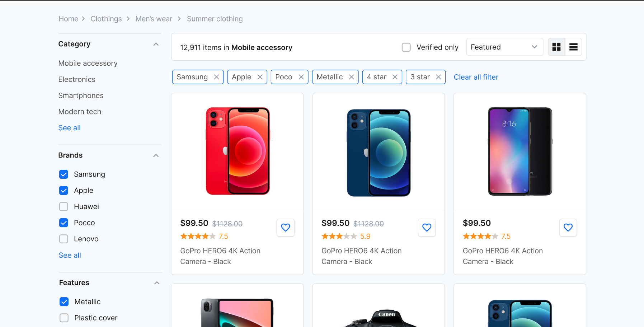644x327 pixels.
Task: Remove the Metallic filter tag
Action: (352, 77)
